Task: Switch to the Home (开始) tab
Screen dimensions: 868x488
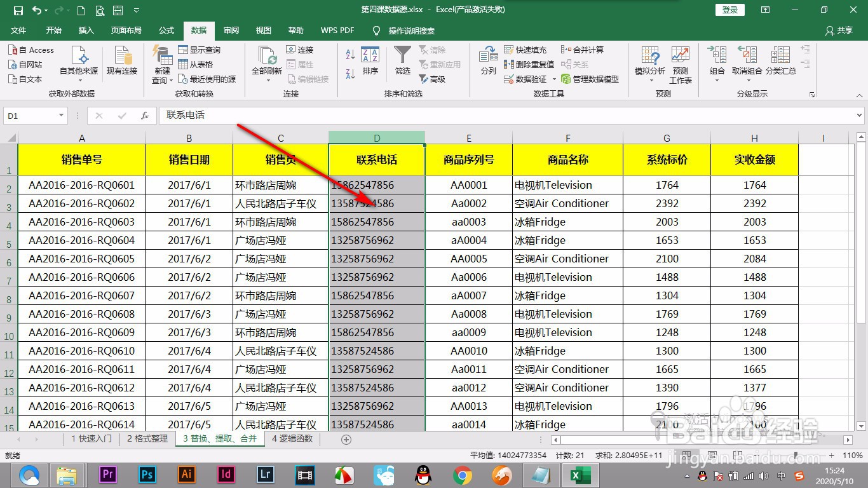Action: point(54,30)
